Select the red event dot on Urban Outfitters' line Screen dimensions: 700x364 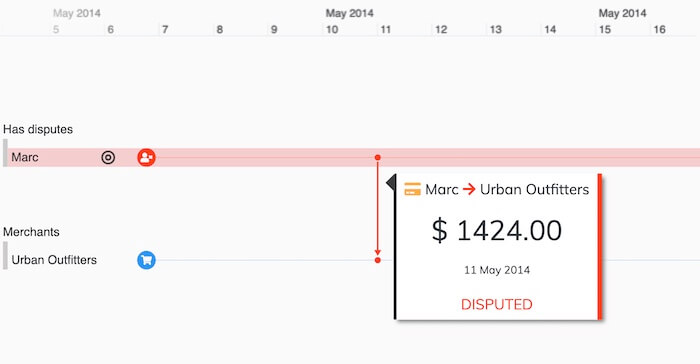tap(378, 260)
